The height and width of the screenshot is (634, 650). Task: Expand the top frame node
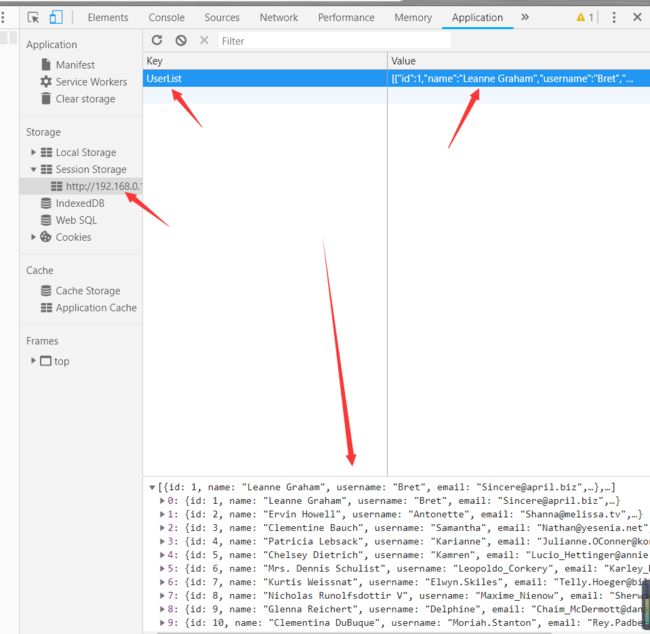[x=34, y=361]
